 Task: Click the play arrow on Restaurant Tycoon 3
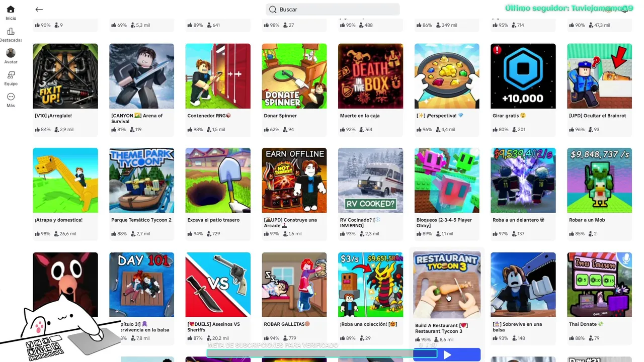point(447,355)
